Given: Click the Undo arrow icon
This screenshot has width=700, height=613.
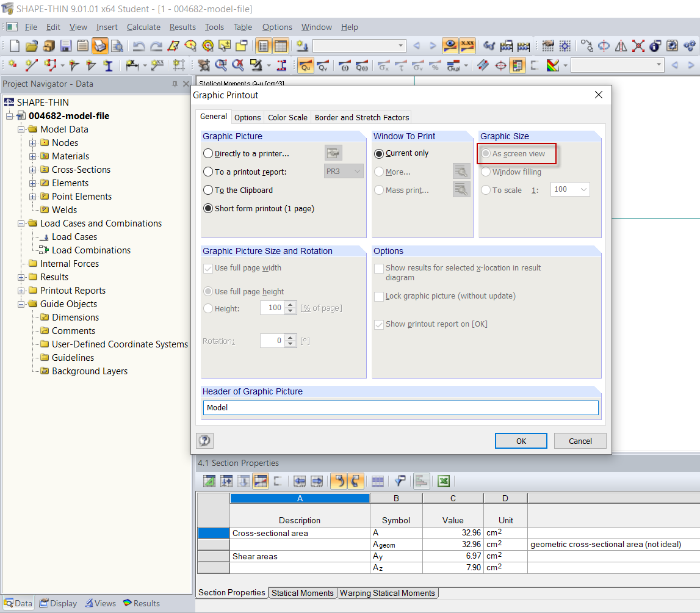Looking at the screenshot, I should click(x=139, y=46).
